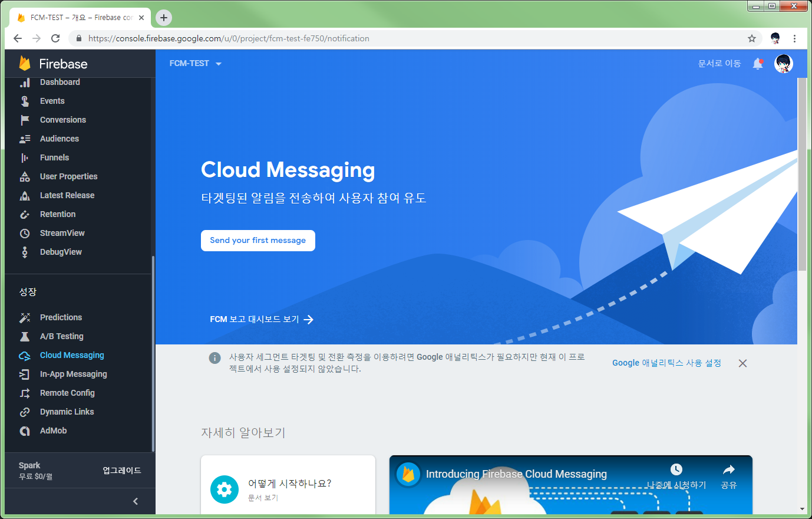812x519 pixels.
Task: Open FCM 보고 대시보드 보기 link
Action: pyautogui.click(x=262, y=320)
